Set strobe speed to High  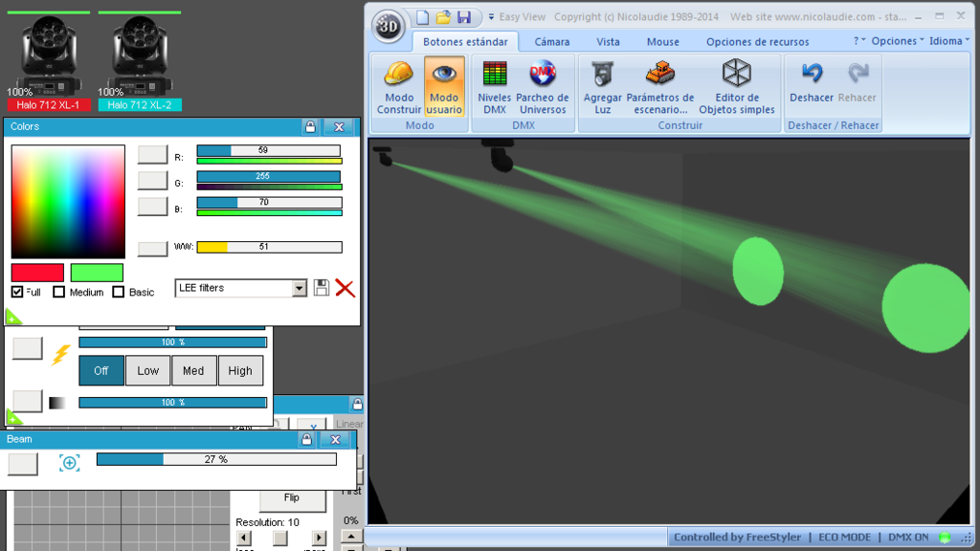click(x=240, y=370)
